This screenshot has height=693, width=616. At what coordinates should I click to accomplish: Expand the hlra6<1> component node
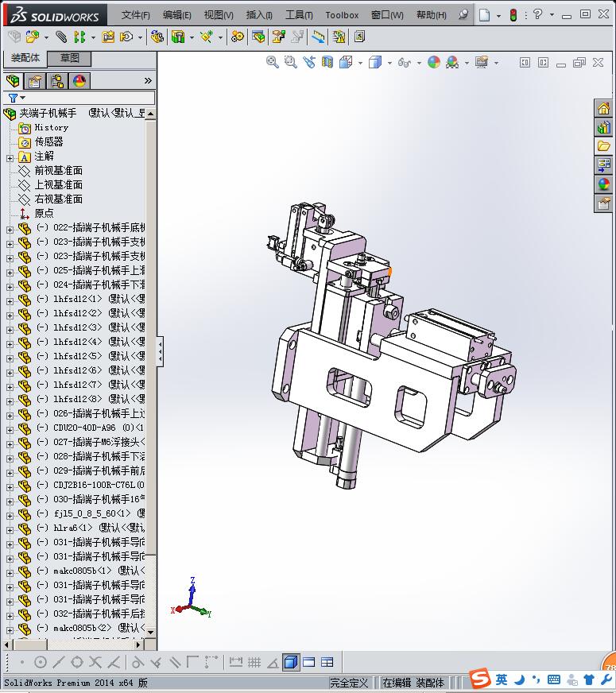pyautogui.click(x=10, y=529)
